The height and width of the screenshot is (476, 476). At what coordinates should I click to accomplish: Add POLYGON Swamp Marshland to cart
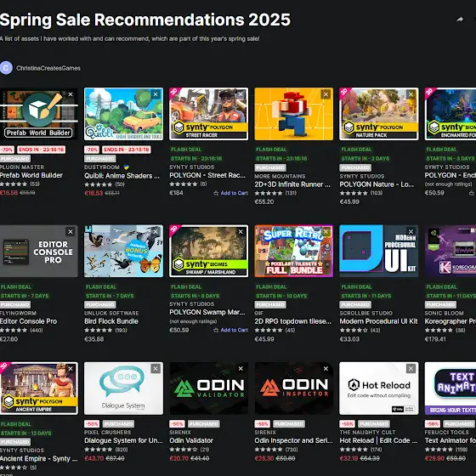pos(230,330)
